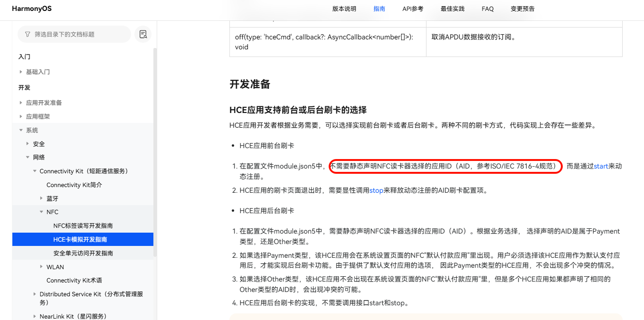This screenshot has height=320, width=644.
Task: Open the 版本说明 tab
Action: coord(344,9)
